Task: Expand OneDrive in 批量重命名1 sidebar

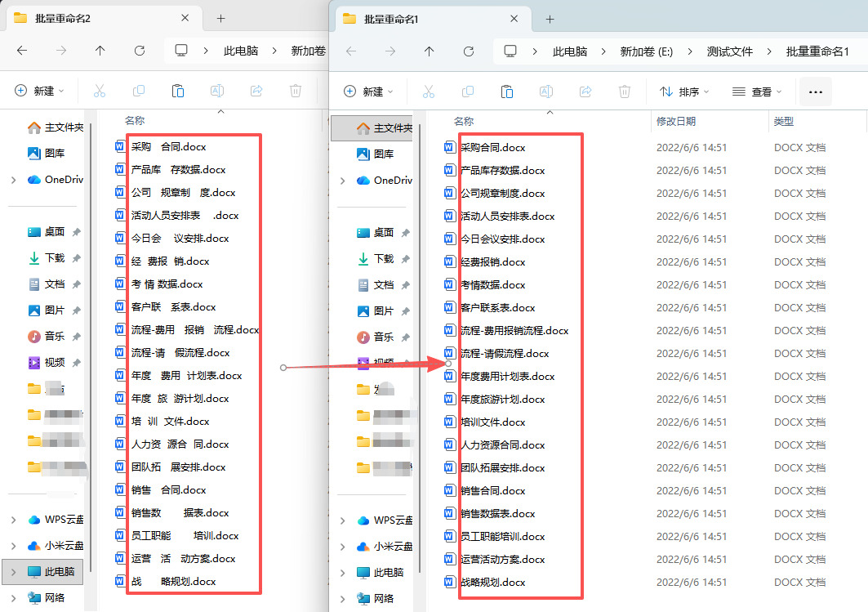Action: click(343, 181)
